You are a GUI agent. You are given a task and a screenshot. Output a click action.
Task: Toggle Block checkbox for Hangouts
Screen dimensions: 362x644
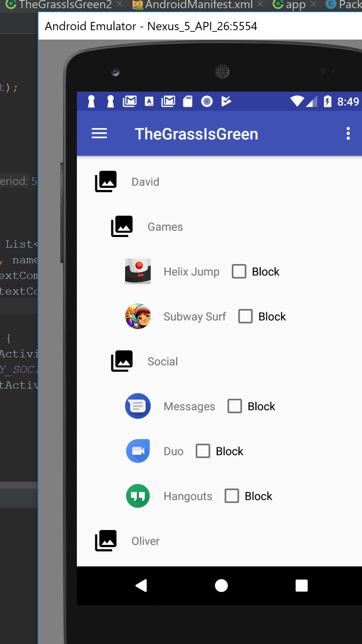[232, 496]
